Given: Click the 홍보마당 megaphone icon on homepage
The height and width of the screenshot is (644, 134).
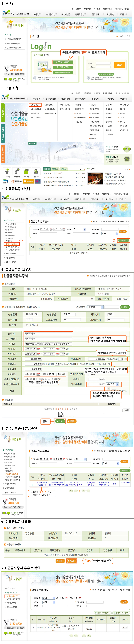Looking at the screenshot, I should pos(7,171).
